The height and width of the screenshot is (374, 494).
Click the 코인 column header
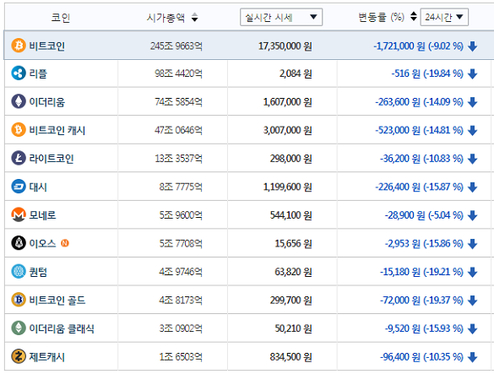point(61,17)
